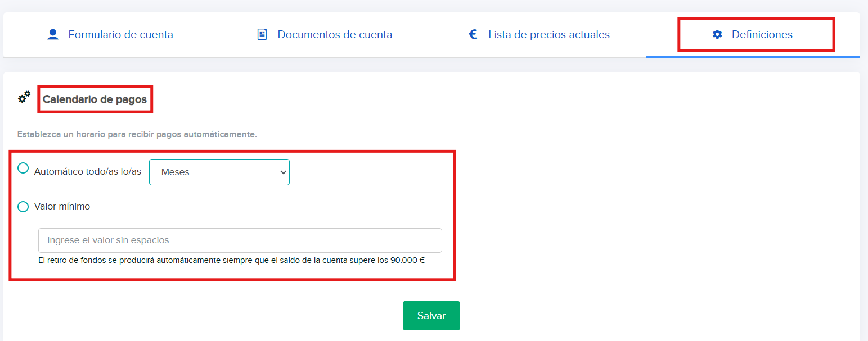Focus the 'Ingrese el valor sin espacios' field
Screen dimensions: 868x341
point(240,240)
